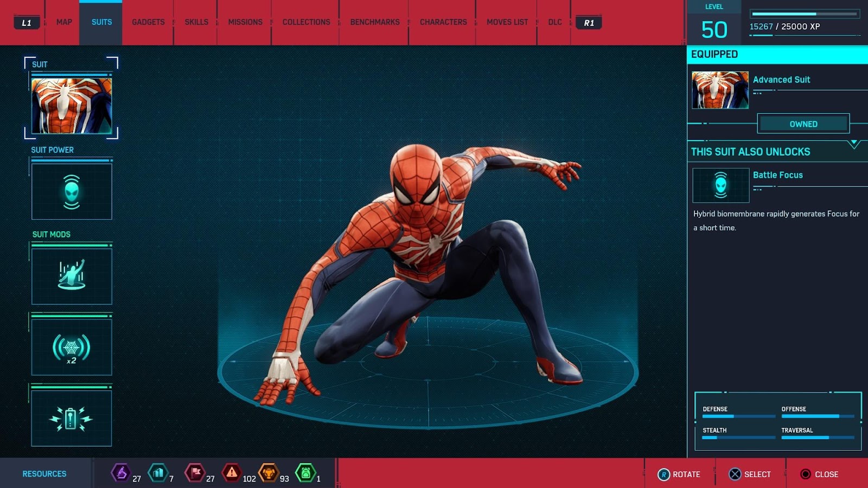This screenshot has height=488, width=868.
Task: Click the Battle Focus icon in unlocks panel
Action: point(721,185)
